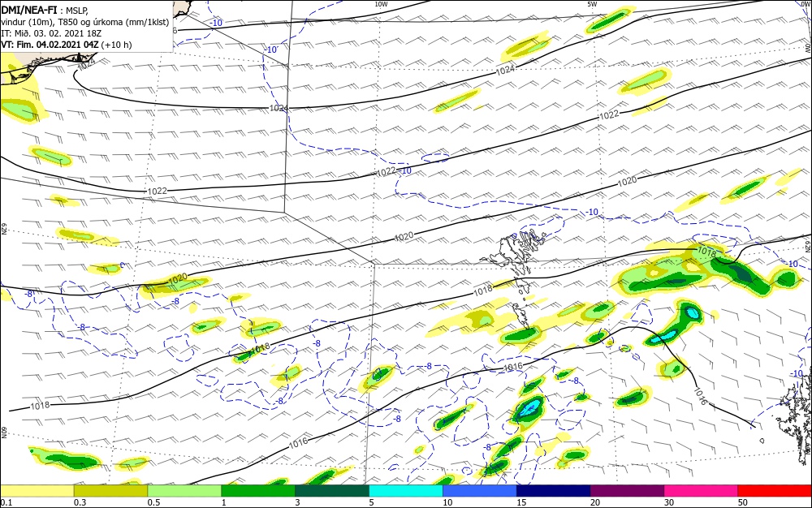This screenshot has height=508, width=812.
Task: Pick the dark green 3–5 mm legend swatch
Action: point(332,491)
